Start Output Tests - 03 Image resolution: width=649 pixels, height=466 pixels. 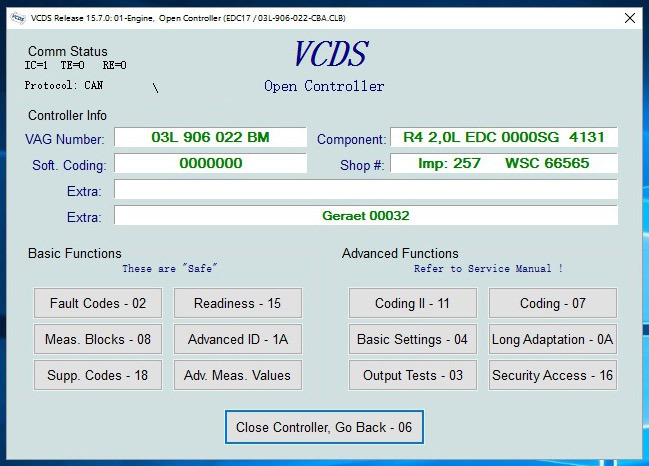[413, 375]
